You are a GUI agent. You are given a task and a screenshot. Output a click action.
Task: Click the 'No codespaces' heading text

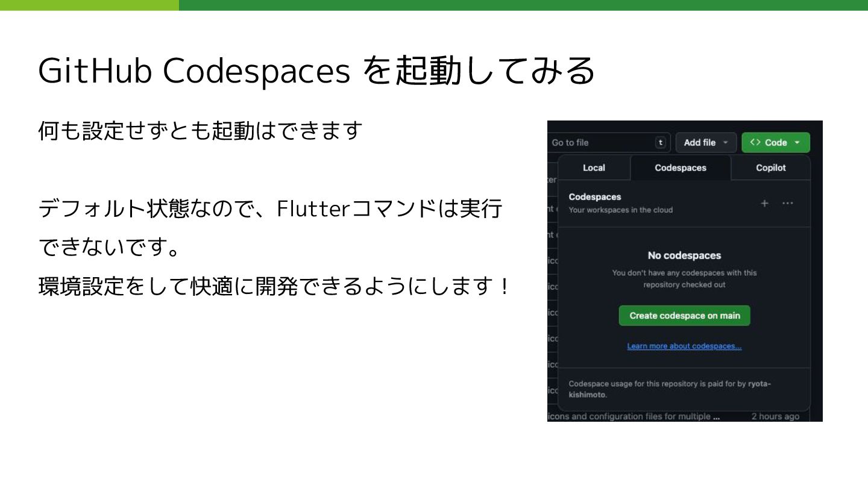click(684, 255)
